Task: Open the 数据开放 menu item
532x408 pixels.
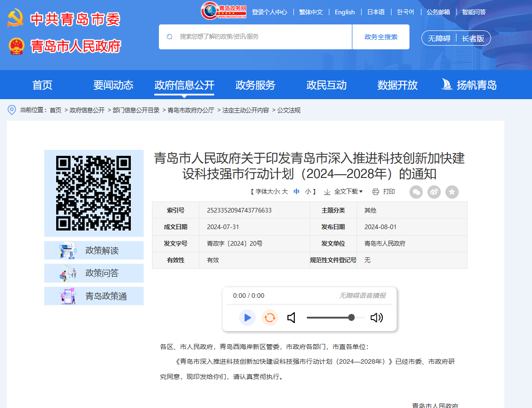Action: (398, 85)
